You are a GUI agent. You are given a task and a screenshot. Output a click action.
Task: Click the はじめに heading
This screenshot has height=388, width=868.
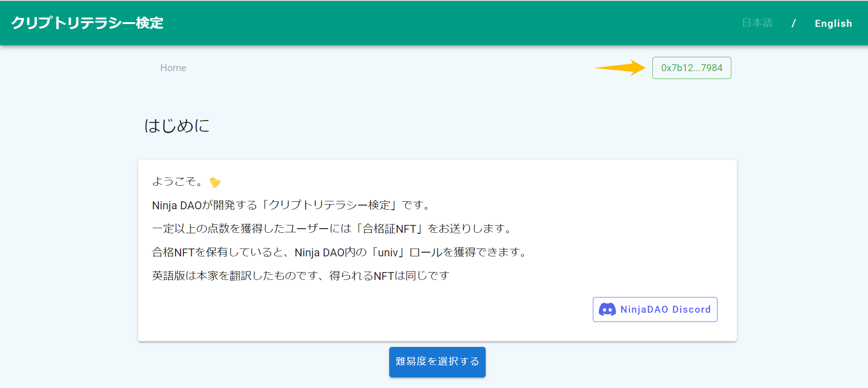pos(177,126)
